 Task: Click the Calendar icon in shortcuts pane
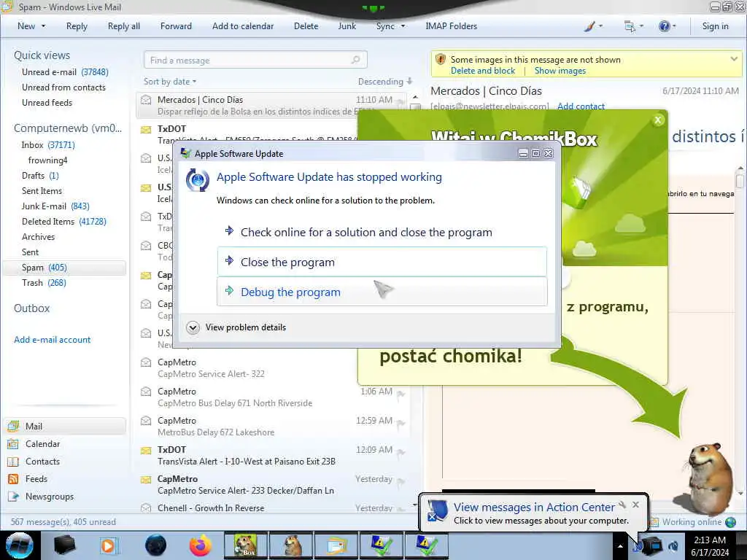tap(13, 444)
